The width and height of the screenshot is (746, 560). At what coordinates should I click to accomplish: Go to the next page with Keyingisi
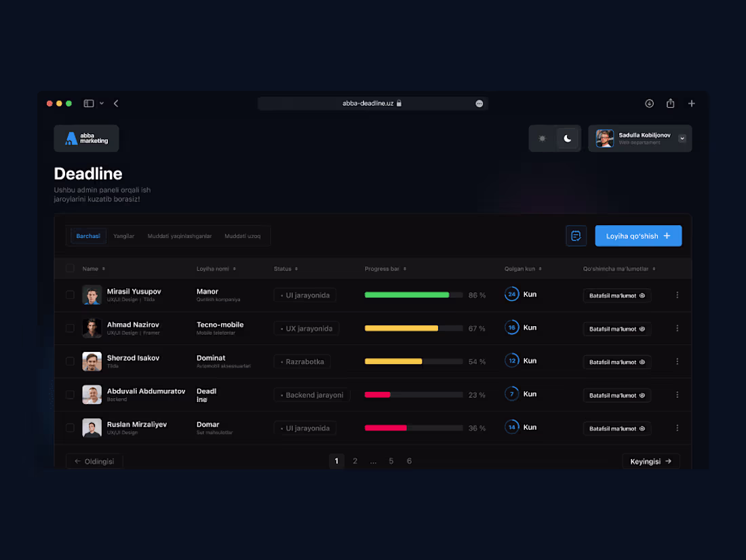click(x=650, y=460)
